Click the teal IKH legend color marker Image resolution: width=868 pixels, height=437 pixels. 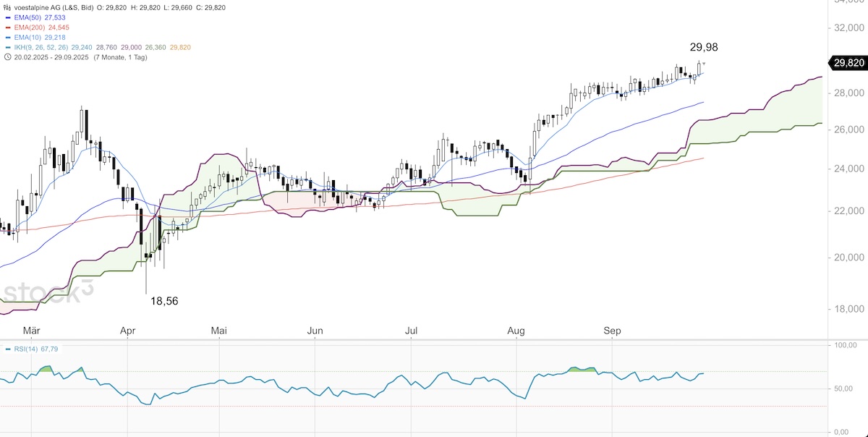(7, 47)
